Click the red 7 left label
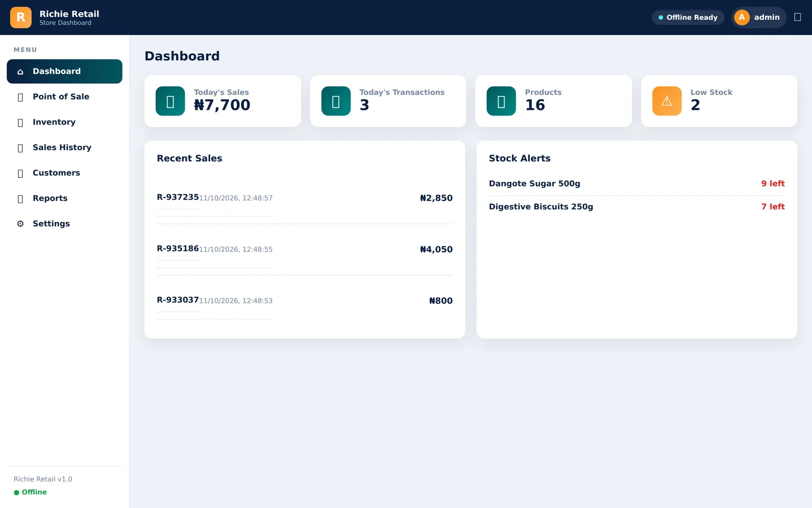This screenshot has height=508, width=812. tap(773, 207)
